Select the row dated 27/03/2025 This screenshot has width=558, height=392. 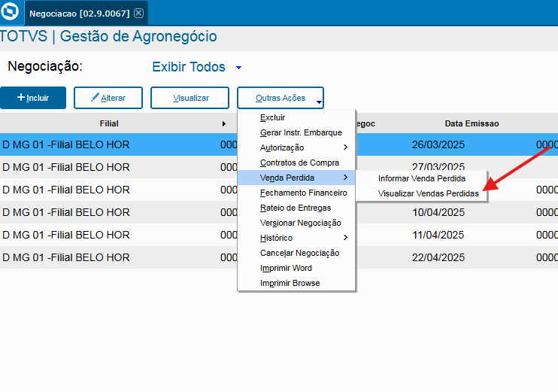click(279, 167)
